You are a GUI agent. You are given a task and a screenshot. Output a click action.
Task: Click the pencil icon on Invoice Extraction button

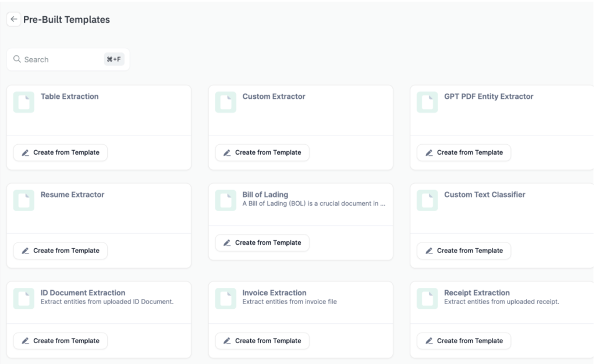tap(227, 341)
